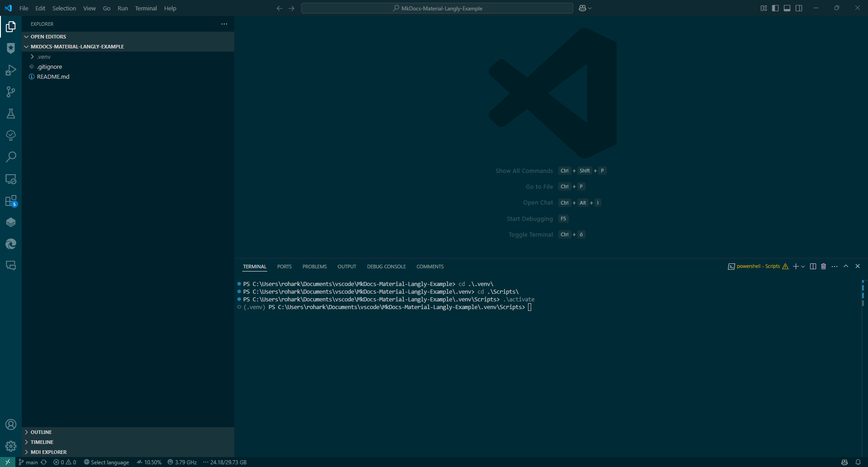Viewport: 868px width, 467px height.
Task: Open notifications bell in status bar
Action: 858,462
